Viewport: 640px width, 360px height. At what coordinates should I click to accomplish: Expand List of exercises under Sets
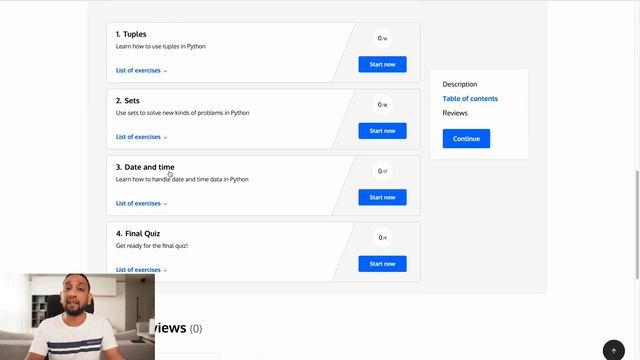(x=141, y=137)
